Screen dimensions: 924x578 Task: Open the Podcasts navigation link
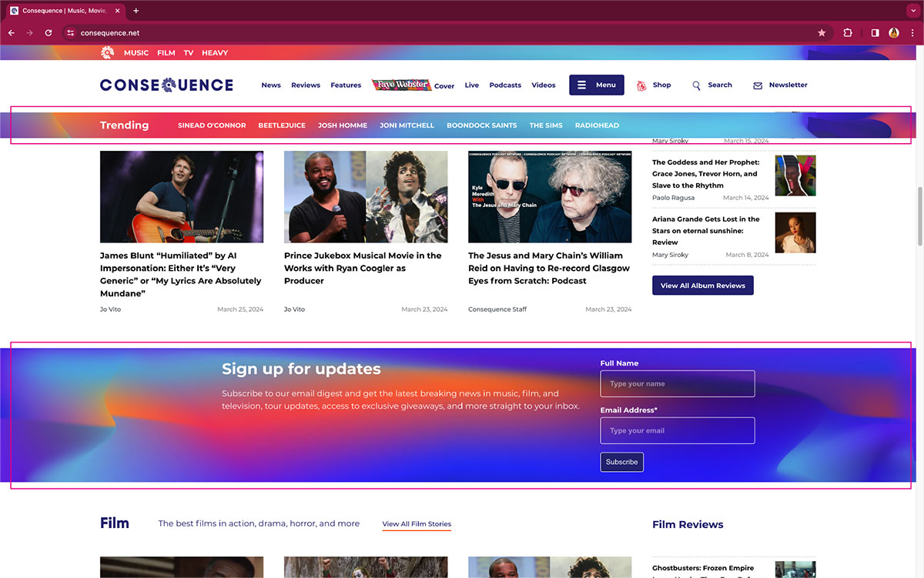coord(505,85)
